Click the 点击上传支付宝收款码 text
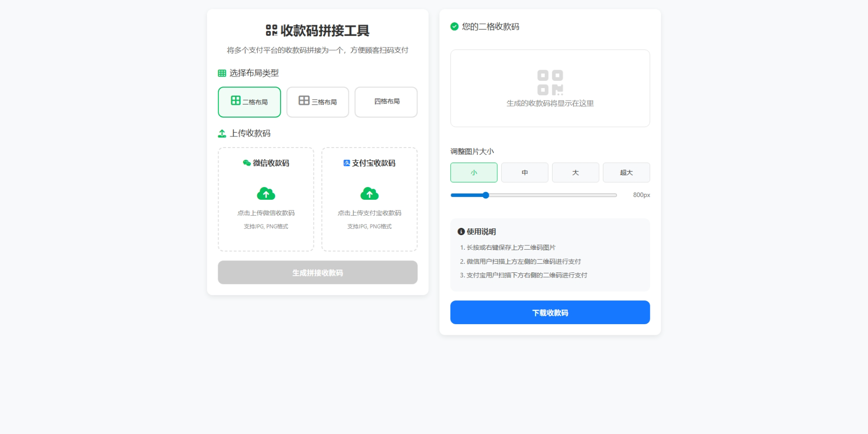The image size is (868, 434). pyautogui.click(x=370, y=213)
